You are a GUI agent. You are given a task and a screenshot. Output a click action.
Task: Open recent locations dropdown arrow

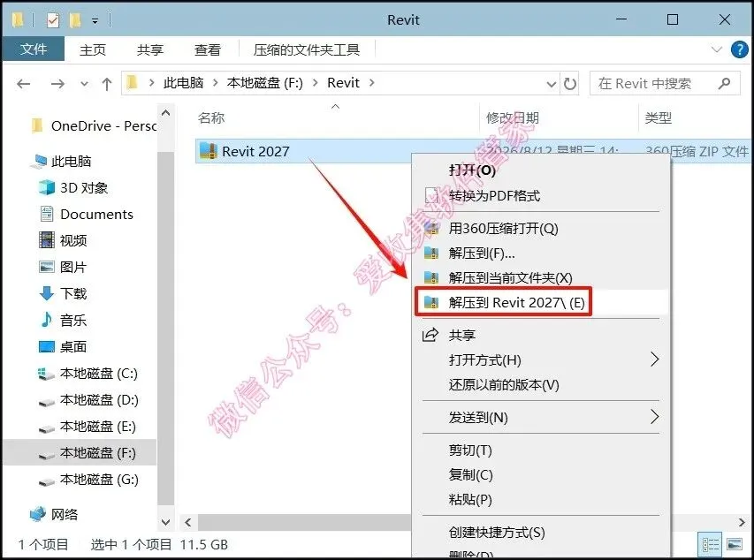tap(84, 84)
